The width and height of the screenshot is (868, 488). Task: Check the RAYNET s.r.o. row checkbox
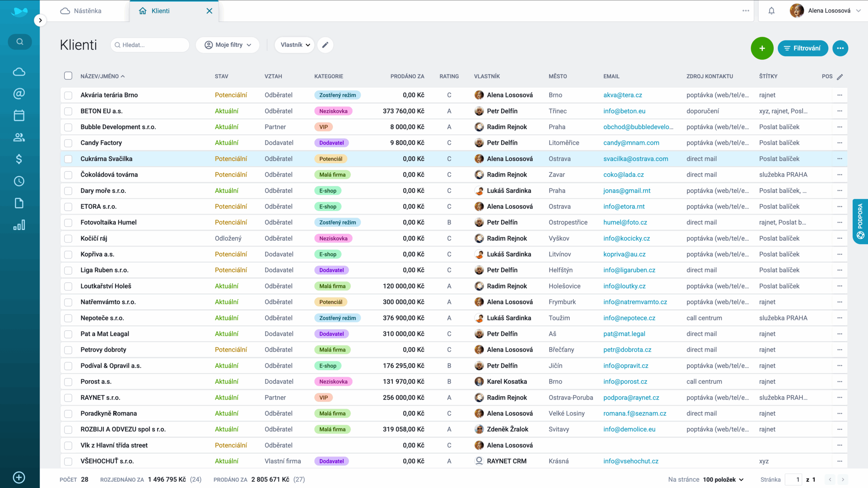pos(68,398)
